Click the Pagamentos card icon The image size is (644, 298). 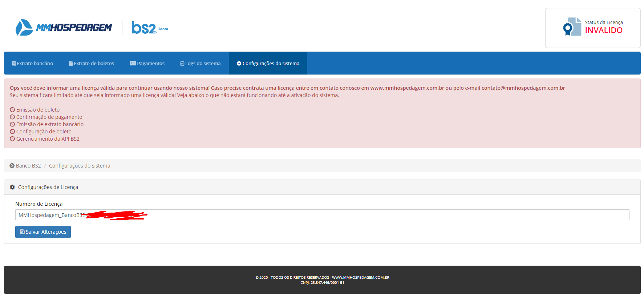[x=133, y=63]
